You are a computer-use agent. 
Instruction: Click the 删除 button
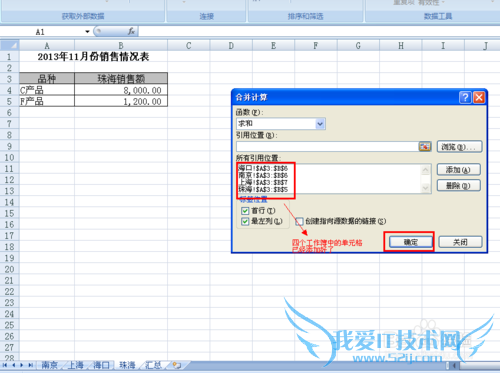click(458, 185)
